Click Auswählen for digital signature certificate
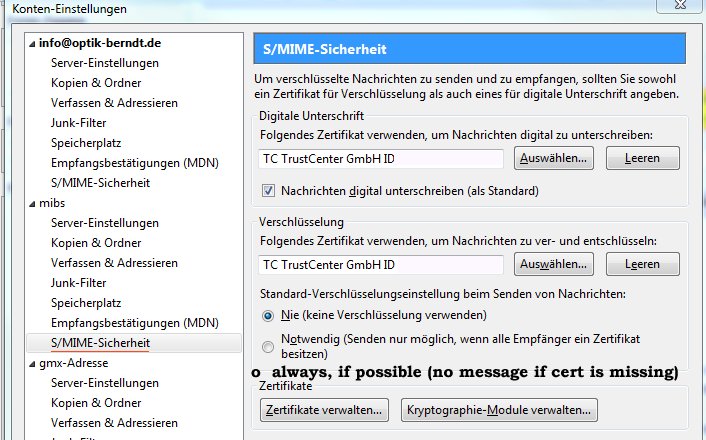Image resolution: width=706 pixels, height=440 pixels. 554,158
